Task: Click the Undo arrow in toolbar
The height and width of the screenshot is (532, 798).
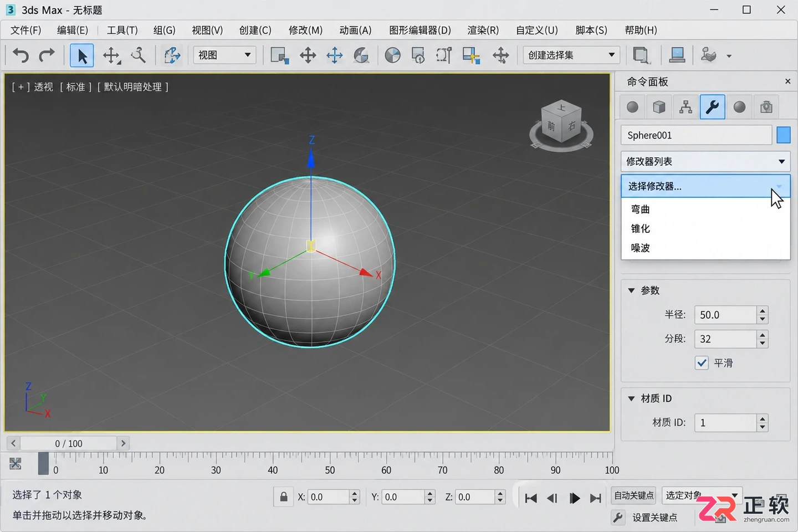Action: click(x=21, y=55)
